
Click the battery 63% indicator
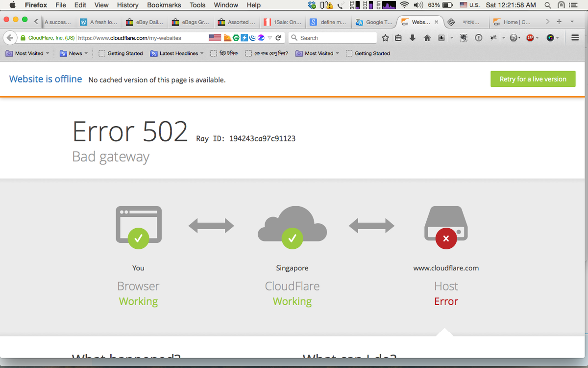(440, 5)
